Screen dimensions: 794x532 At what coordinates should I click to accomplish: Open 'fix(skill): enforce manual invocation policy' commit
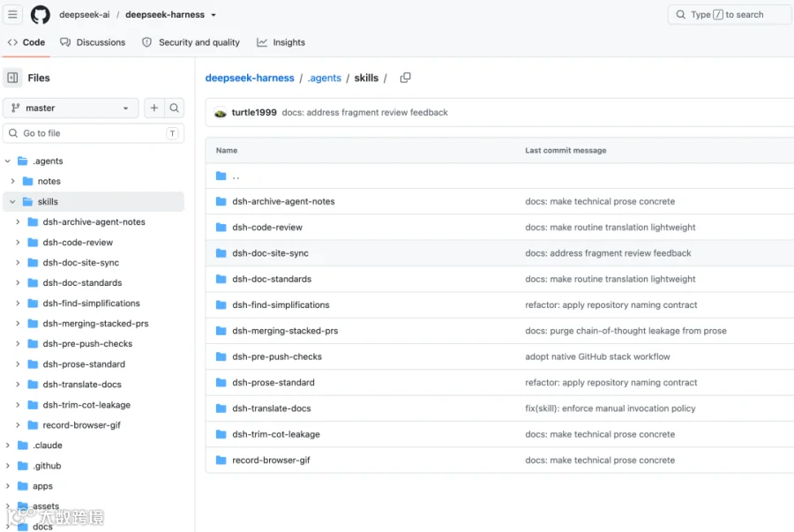coord(610,408)
